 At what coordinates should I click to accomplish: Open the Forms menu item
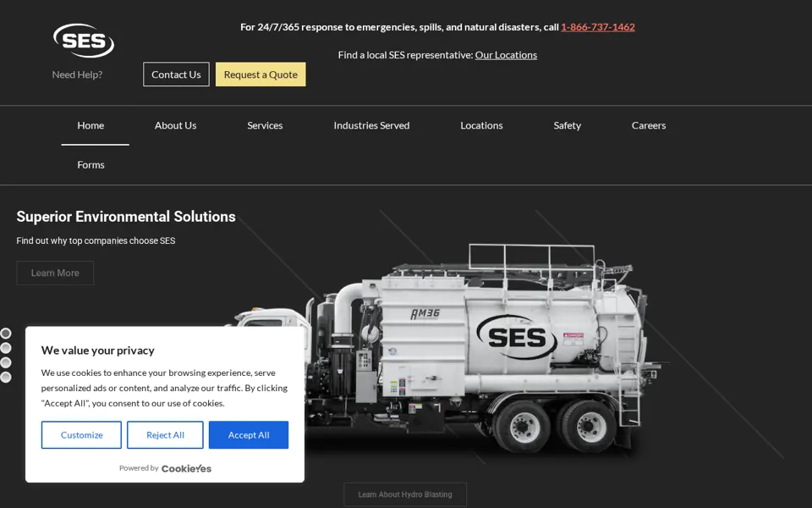[91, 165]
